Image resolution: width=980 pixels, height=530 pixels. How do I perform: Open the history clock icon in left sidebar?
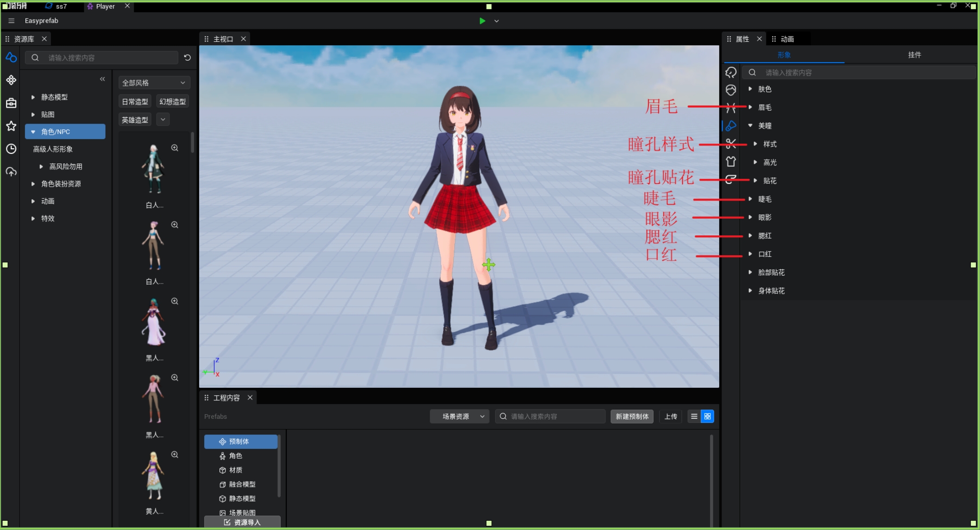pos(11,149)
